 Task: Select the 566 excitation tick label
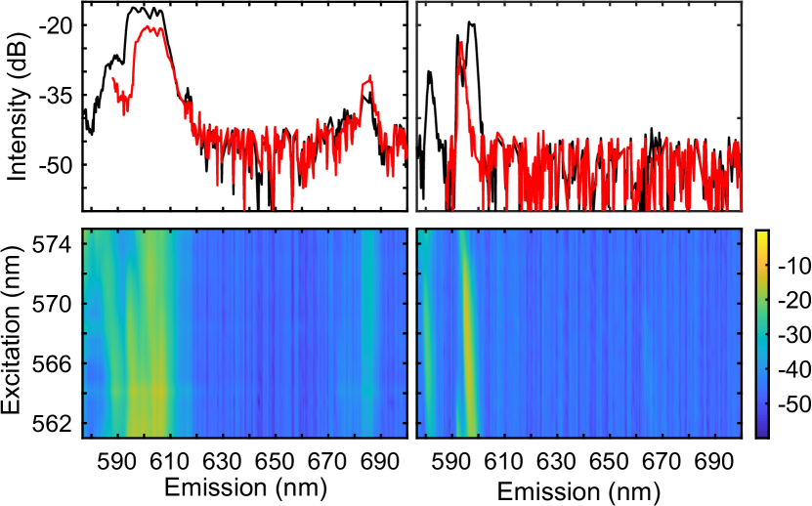click(x=54, y=363)
